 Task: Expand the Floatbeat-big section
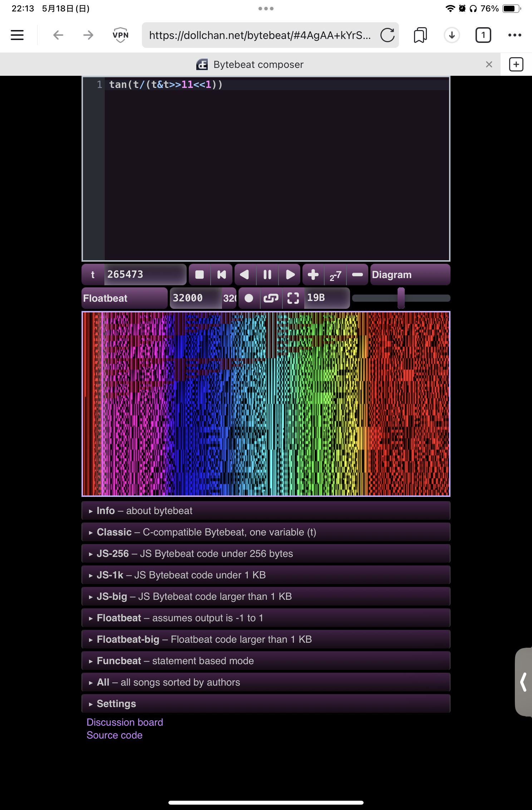click(266, 639)
